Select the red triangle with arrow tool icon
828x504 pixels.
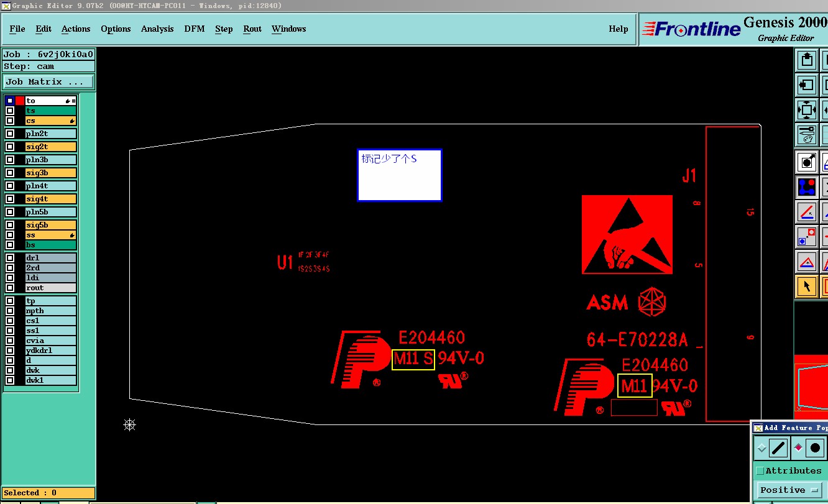tap(807, 262)
